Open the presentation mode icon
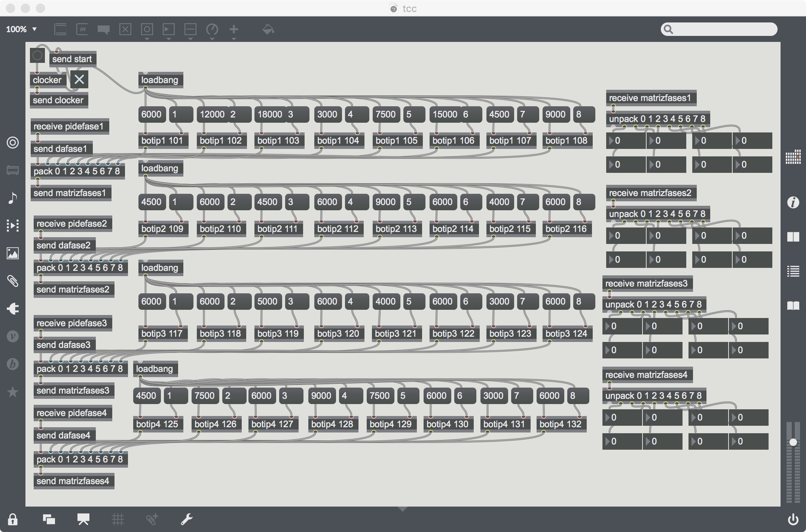 pyautogui.click(x=83, y=519)
